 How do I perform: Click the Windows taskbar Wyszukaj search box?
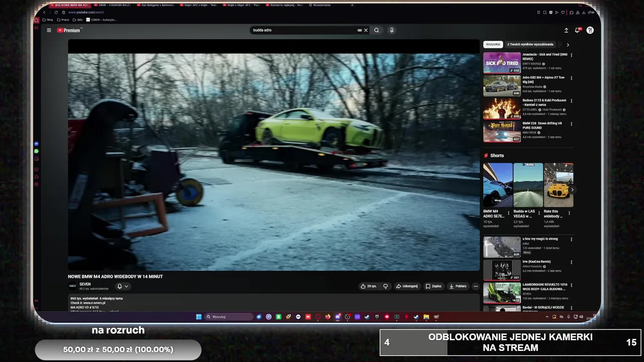coord(229,317)
